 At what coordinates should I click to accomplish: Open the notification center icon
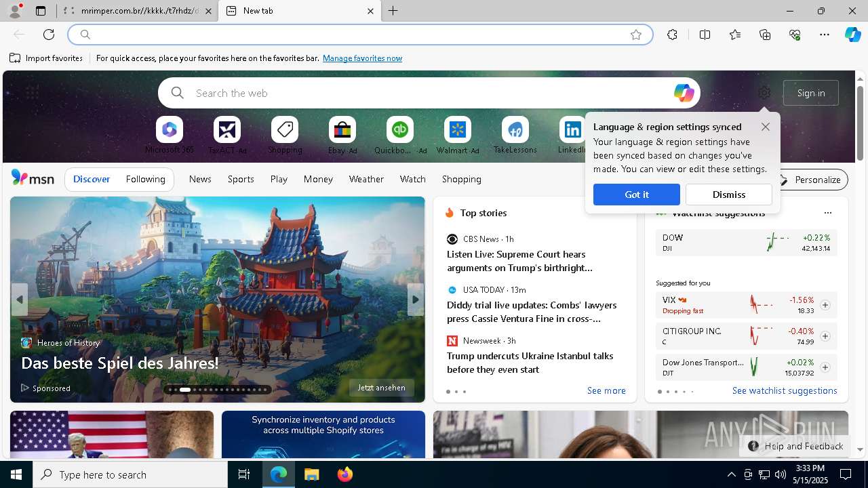click(x=846, y=474)
